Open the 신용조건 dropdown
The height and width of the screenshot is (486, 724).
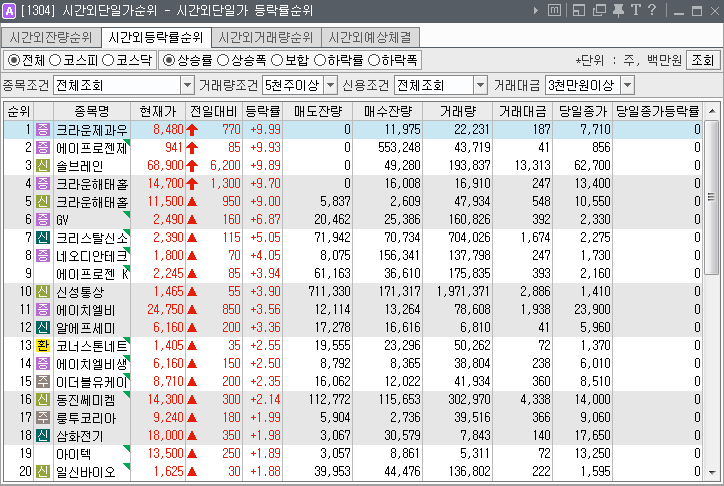(x=481, y=85)
